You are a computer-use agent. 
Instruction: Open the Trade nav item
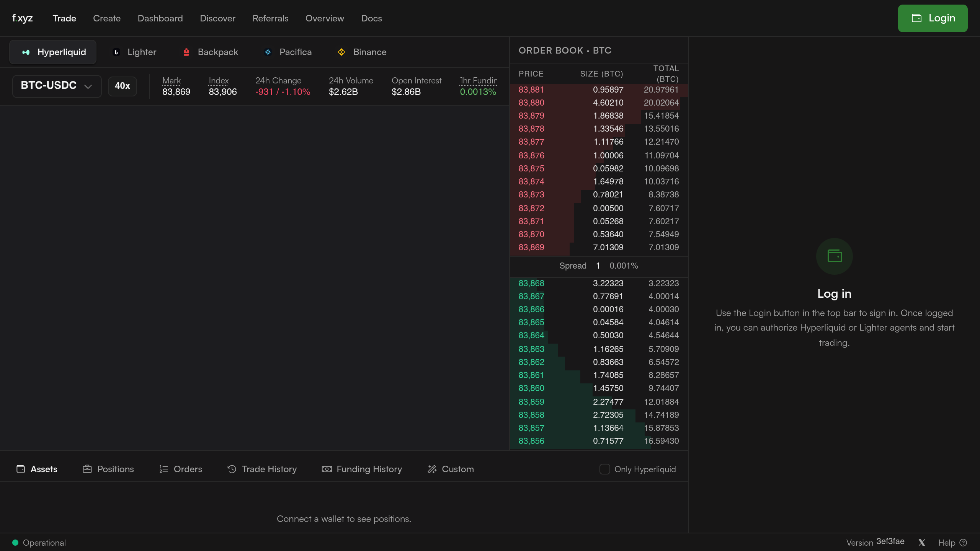(x=64, y=18)
